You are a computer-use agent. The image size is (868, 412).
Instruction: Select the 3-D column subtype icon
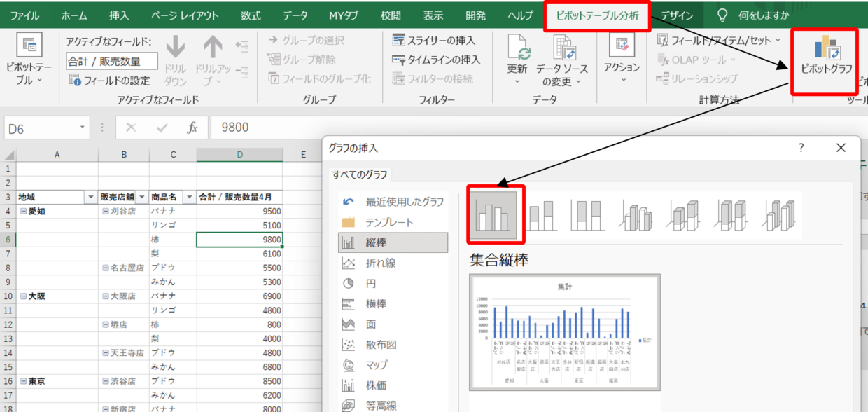click(x=778, y=215)
